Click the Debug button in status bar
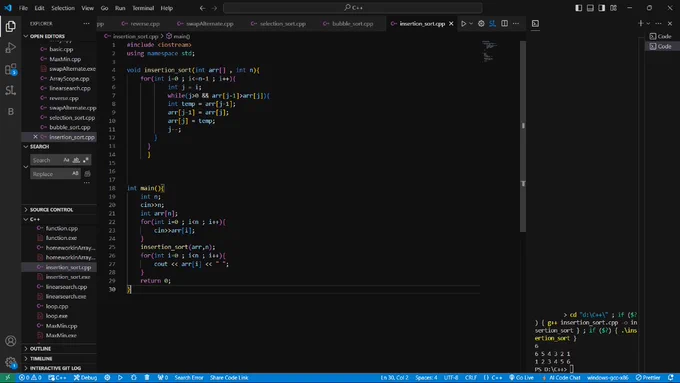 tap(85, 378)
